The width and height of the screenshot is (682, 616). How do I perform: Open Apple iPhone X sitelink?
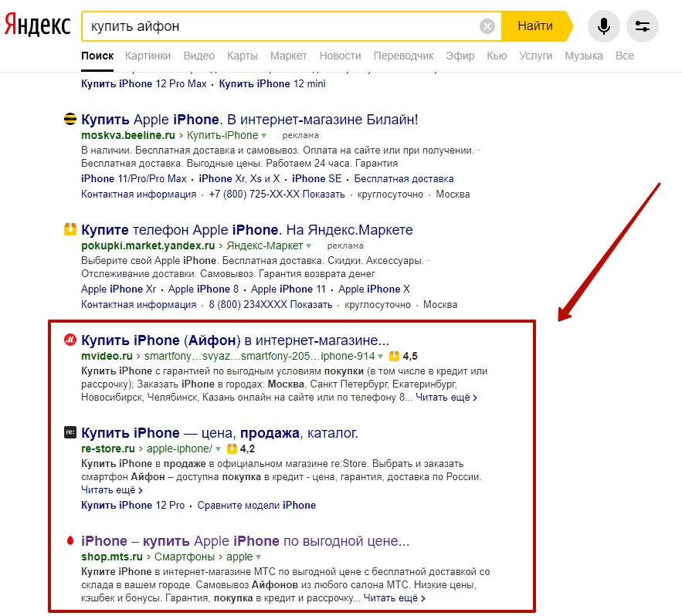coord(374,289)
